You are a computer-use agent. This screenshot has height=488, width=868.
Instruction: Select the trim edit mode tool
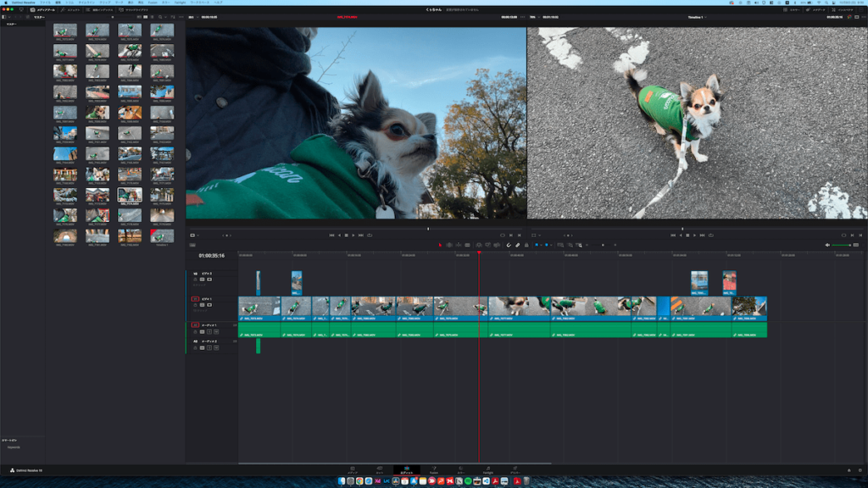(449, 245)
